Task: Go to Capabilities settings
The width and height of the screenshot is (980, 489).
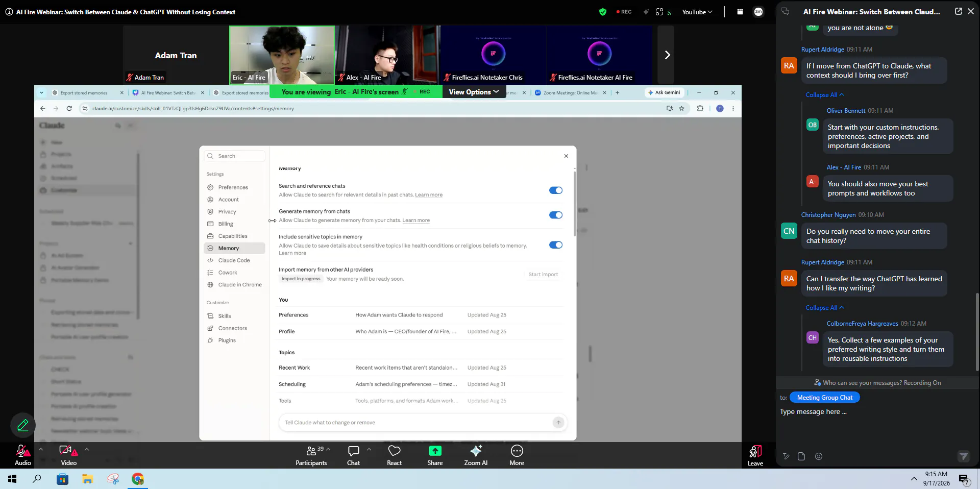Action: [234, 236]
